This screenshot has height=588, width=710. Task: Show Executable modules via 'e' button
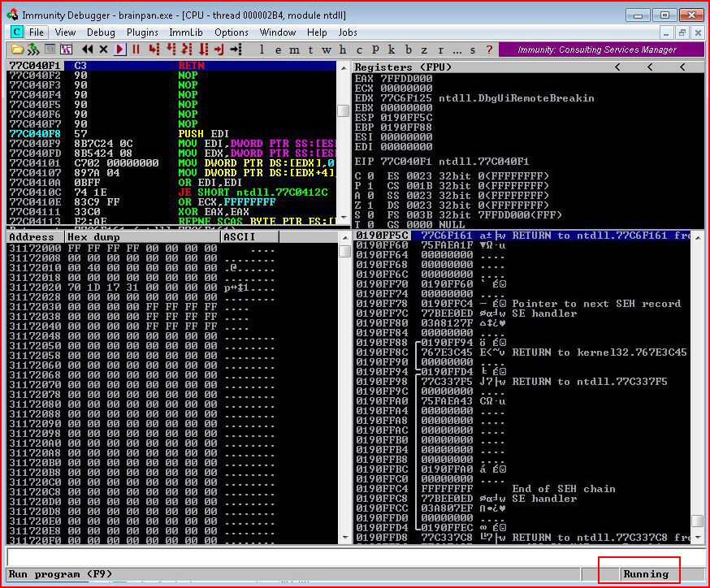[278, 50]
